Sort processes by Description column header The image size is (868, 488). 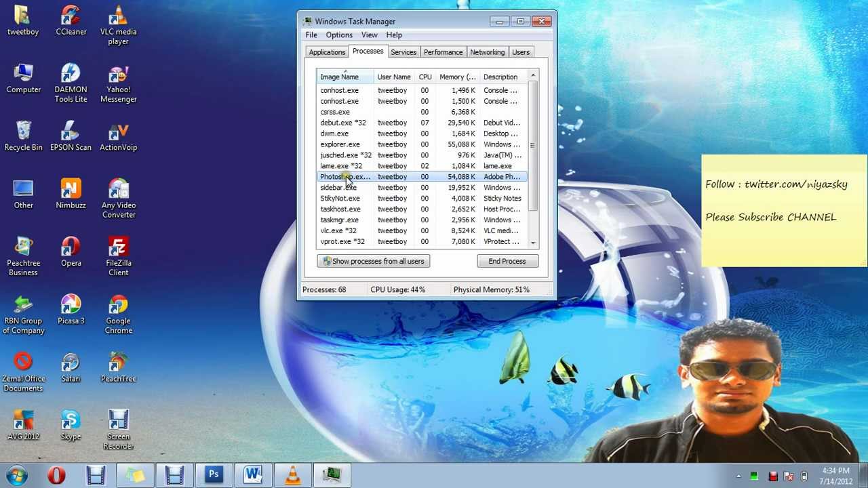coord(504,77)
